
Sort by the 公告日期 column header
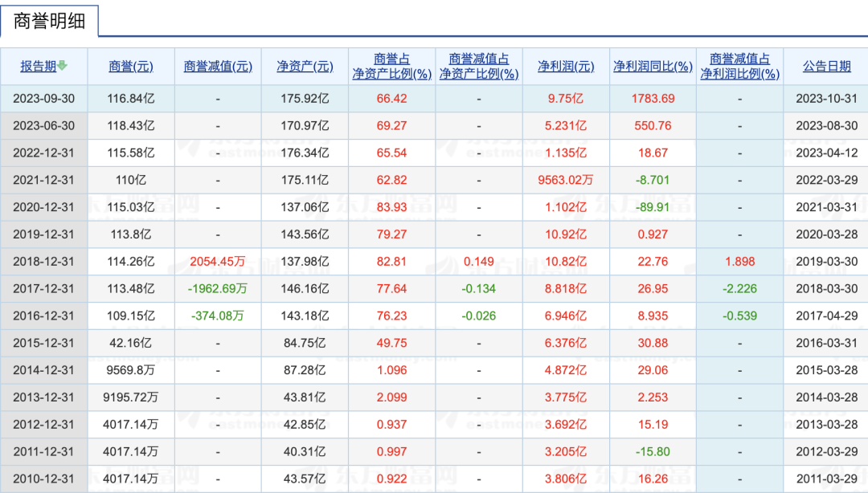(826, 67)
